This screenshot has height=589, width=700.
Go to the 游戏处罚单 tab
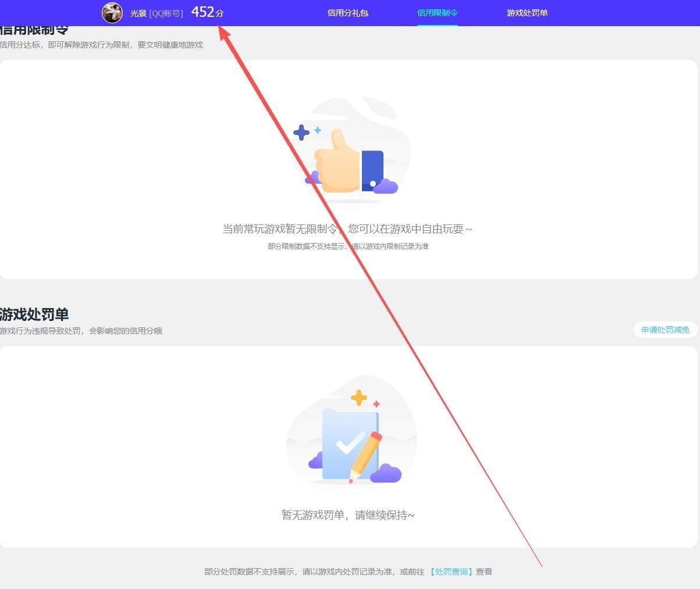point(527,13)
